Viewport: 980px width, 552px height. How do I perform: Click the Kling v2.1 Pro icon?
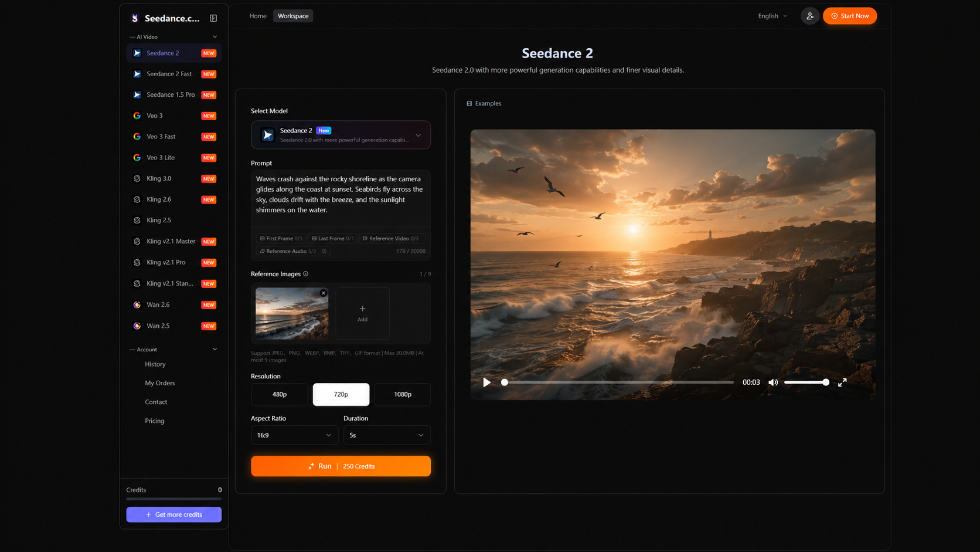[x=137, y=262]
